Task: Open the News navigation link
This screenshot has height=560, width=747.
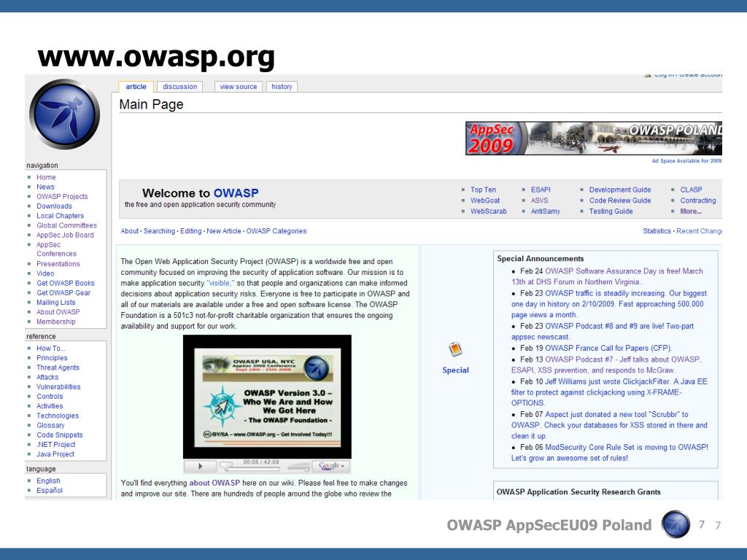Action: (45, 187)
